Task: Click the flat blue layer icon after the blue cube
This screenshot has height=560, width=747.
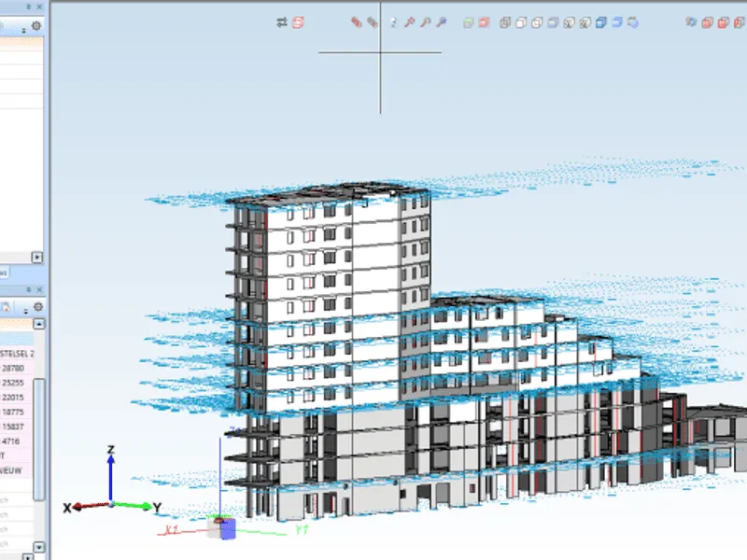Action: (617, 22)
